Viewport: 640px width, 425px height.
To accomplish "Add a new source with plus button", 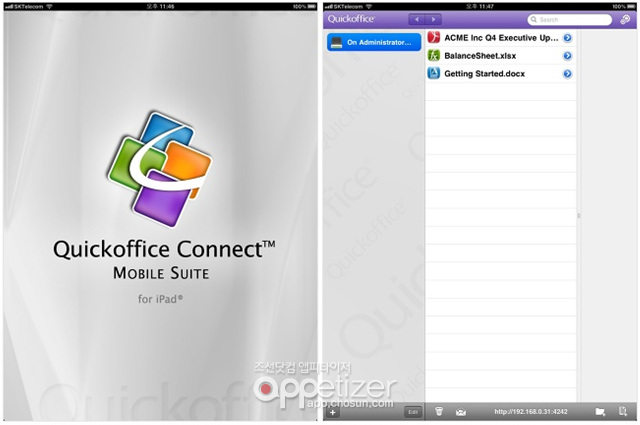I will 333,412.
